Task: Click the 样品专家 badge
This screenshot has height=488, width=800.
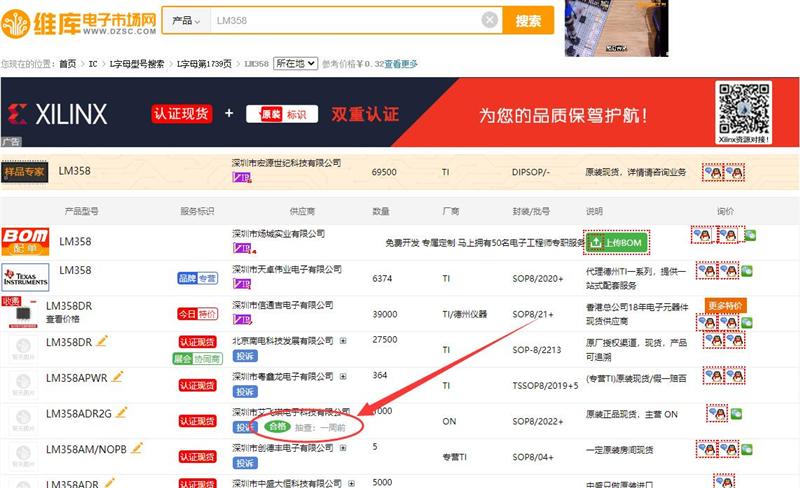Action: click(24, 172)
